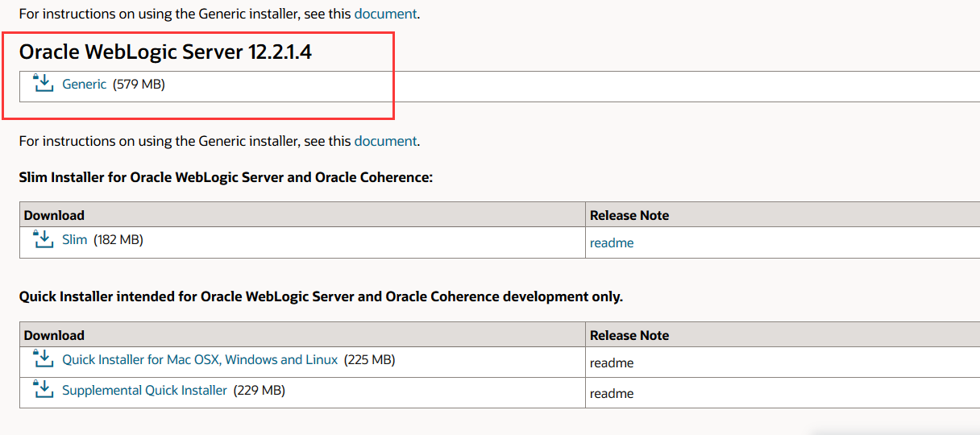Click the Oracle WebLogic Server 12.2.1.4 heading
The height and width of the screenshot is (435, 980).
pyautogui.click(x=165, y=52)
